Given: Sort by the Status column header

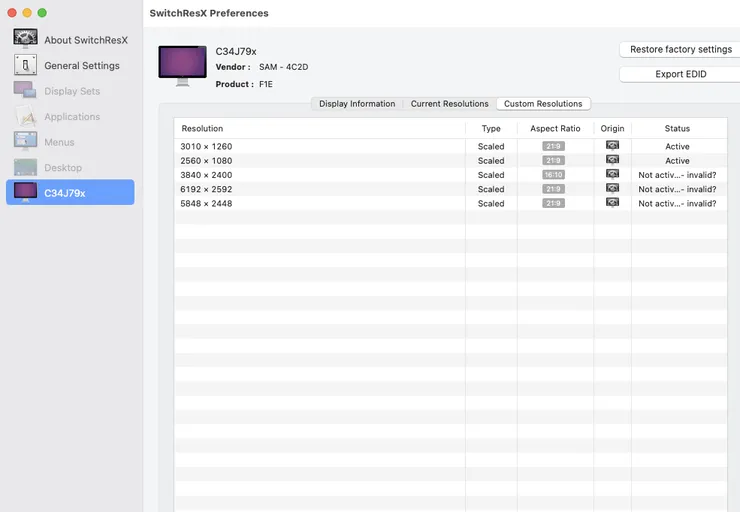Looking at the screenshot, I should [x=677, y=128].
